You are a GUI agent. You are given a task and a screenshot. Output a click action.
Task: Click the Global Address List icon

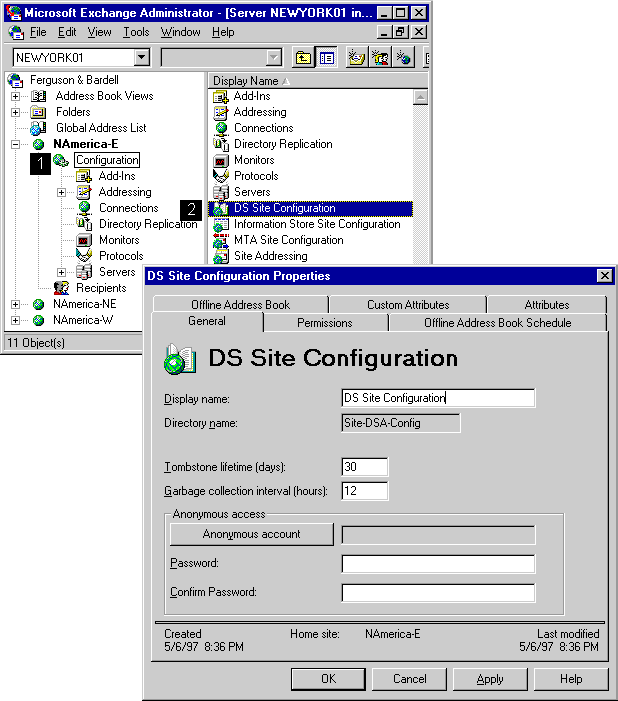click(38, 128)
